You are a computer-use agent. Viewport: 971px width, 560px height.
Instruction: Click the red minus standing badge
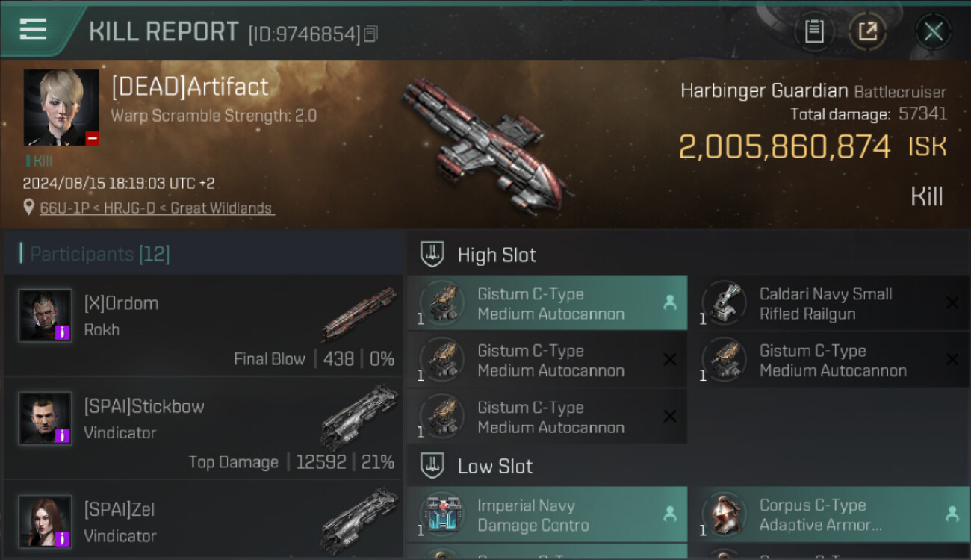point(92,138)
